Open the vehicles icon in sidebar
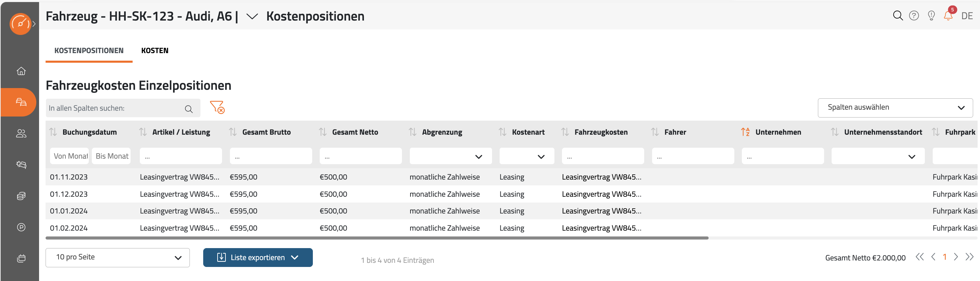980x281 pixels. pos(21,102)
